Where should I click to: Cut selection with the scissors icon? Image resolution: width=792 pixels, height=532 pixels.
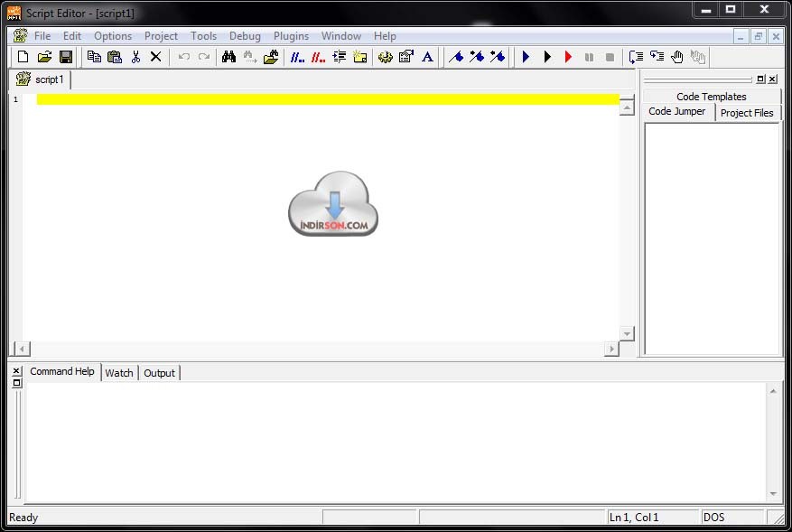click(x=135, y=57)
